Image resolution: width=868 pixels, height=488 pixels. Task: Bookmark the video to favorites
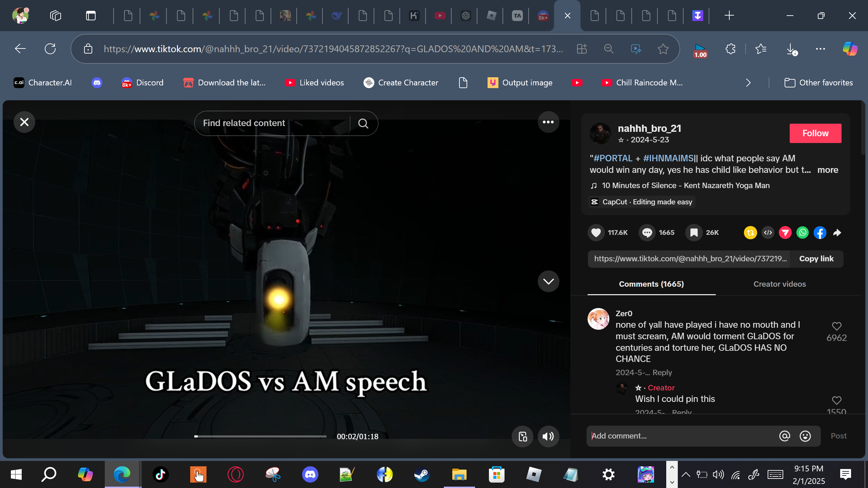pos(694,232)
